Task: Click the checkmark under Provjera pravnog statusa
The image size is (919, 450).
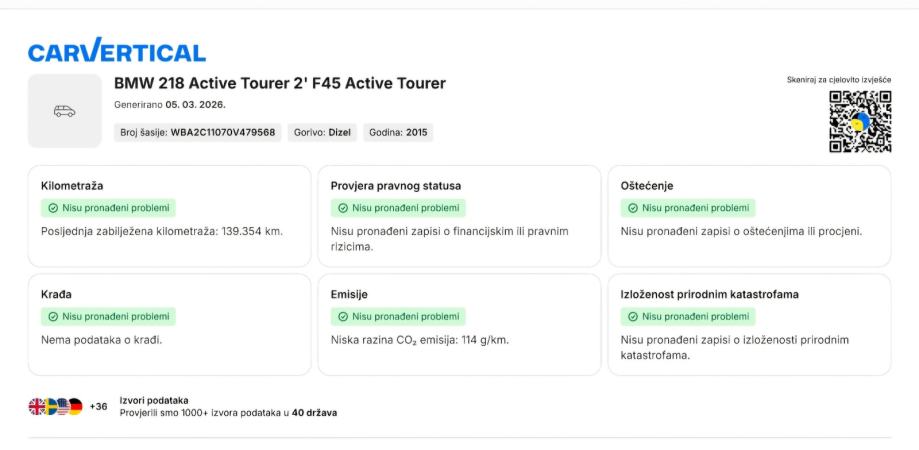Action: click(x=342, y=208)
